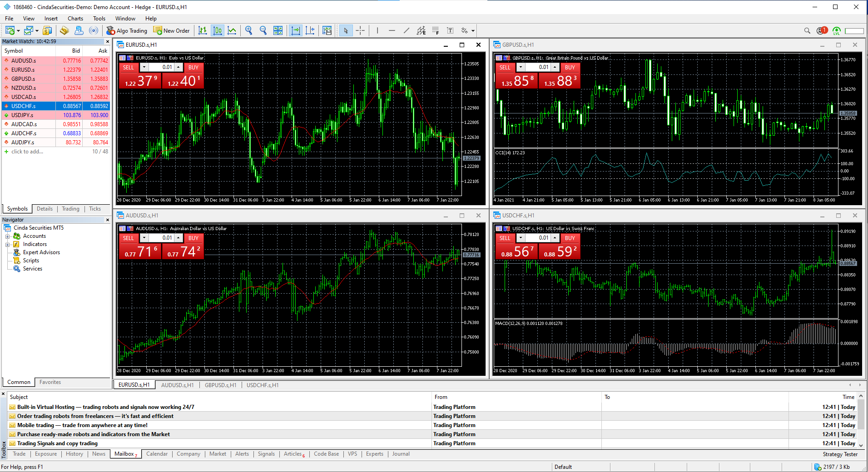Select the equidistant channel tool
Screen dimensions: 868x472
(x=421, y=30)
